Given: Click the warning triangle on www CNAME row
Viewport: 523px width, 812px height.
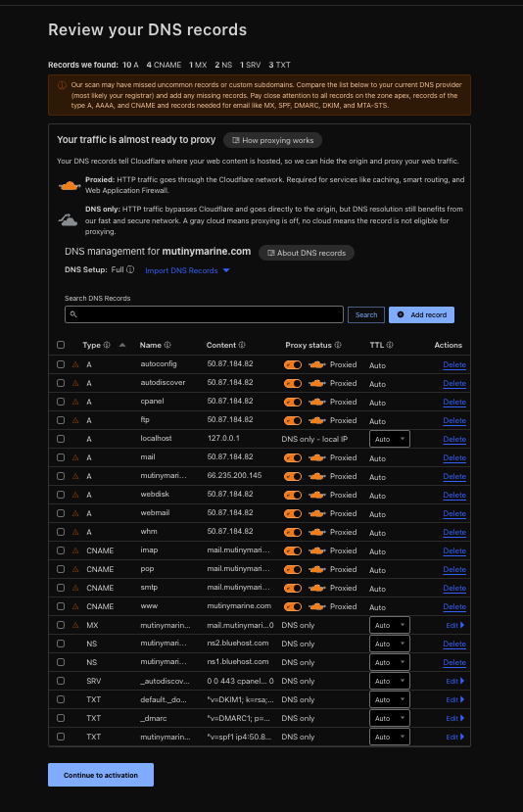Looking at the screenshot, I should click(75, 606).
